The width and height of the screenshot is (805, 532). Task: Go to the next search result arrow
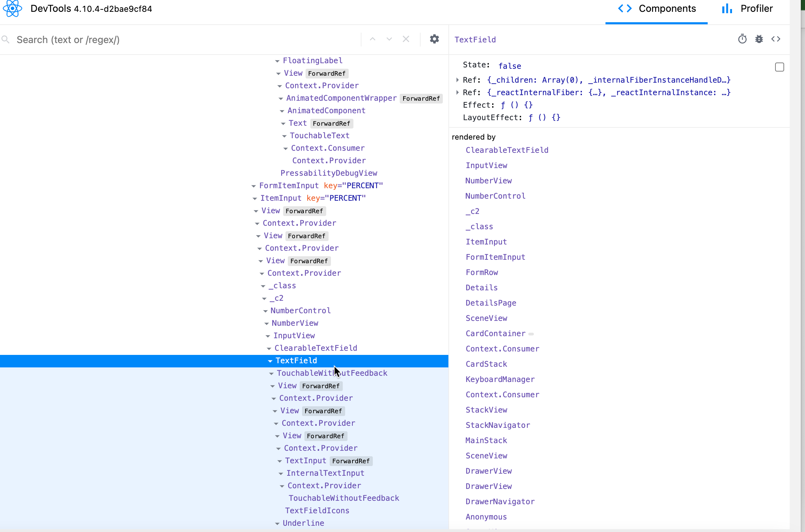pos(389,39)
